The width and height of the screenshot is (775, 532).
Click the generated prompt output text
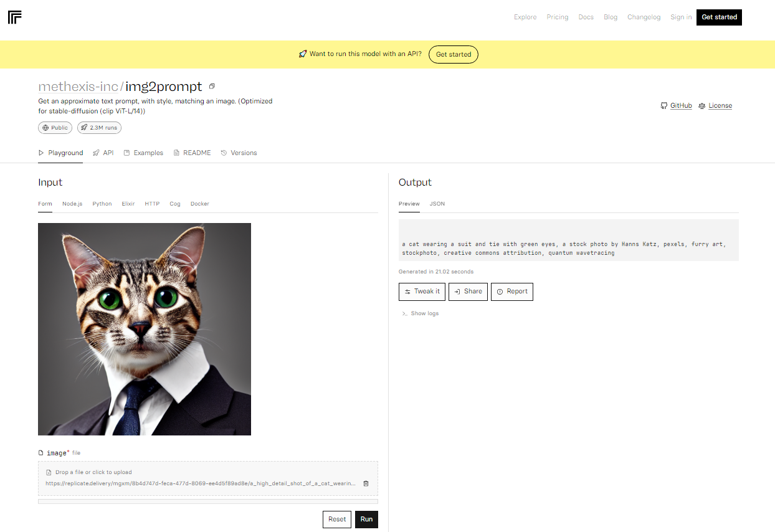point(564,249)
